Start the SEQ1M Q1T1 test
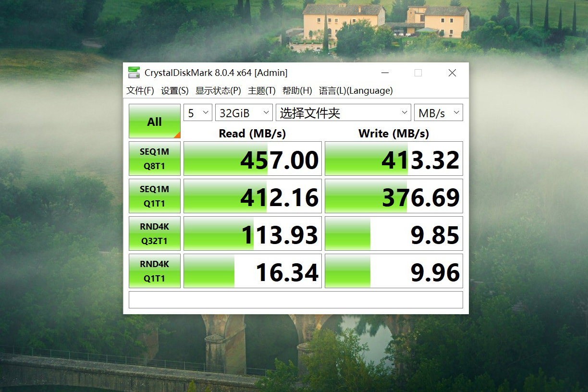The height and width of the screenshot is (392, 588). click(155, 196)
